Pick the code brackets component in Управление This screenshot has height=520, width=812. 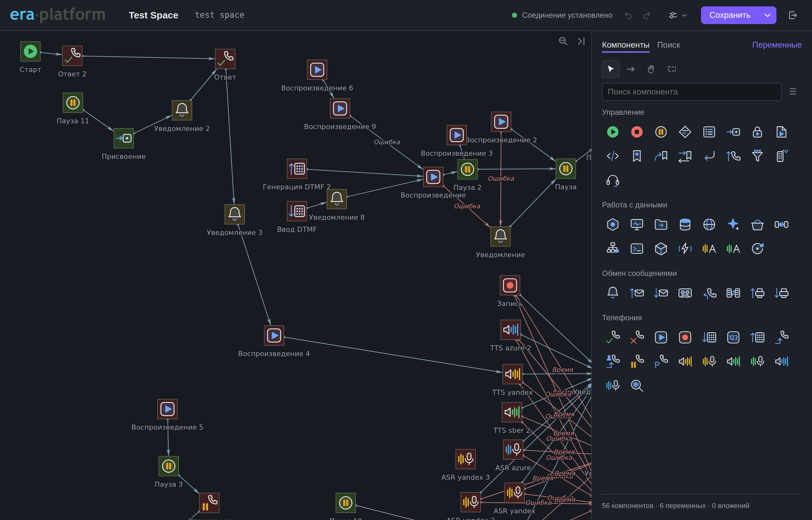pyautogui.click(x=612, y=156)
